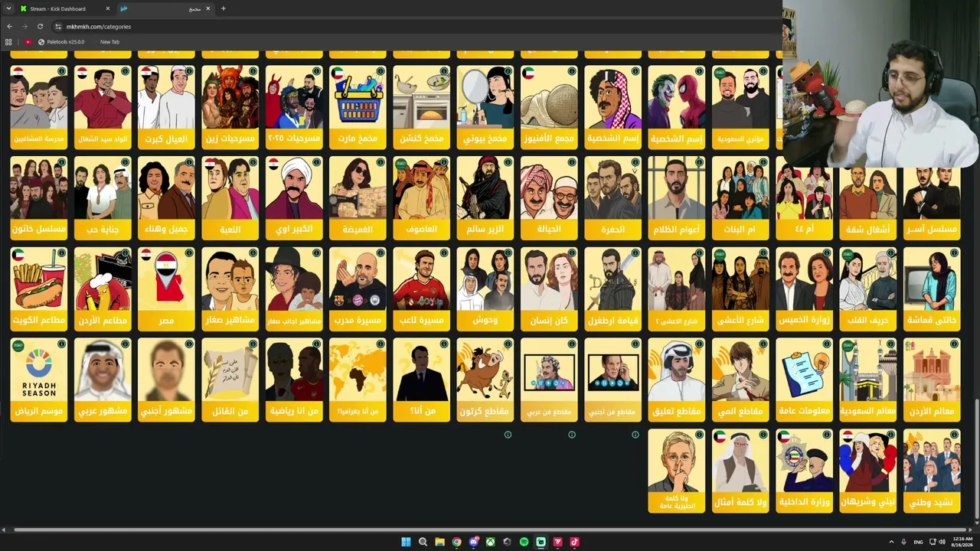
Task: Show info for العيال كبرت card
Action: tap(189, 71)
